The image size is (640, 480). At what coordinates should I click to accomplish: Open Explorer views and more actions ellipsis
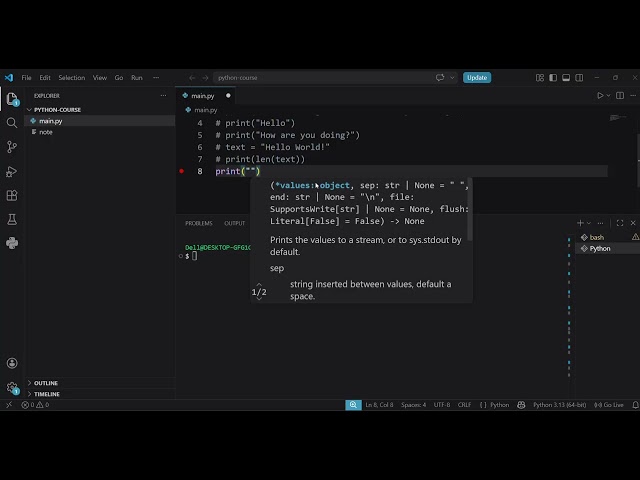click(163, 96)
